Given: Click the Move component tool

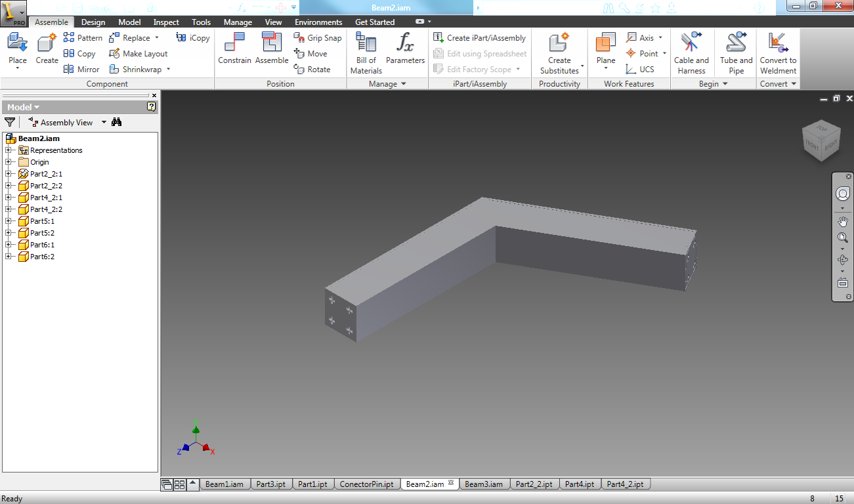Looking at the screenshot, I should tap(310, 54).
